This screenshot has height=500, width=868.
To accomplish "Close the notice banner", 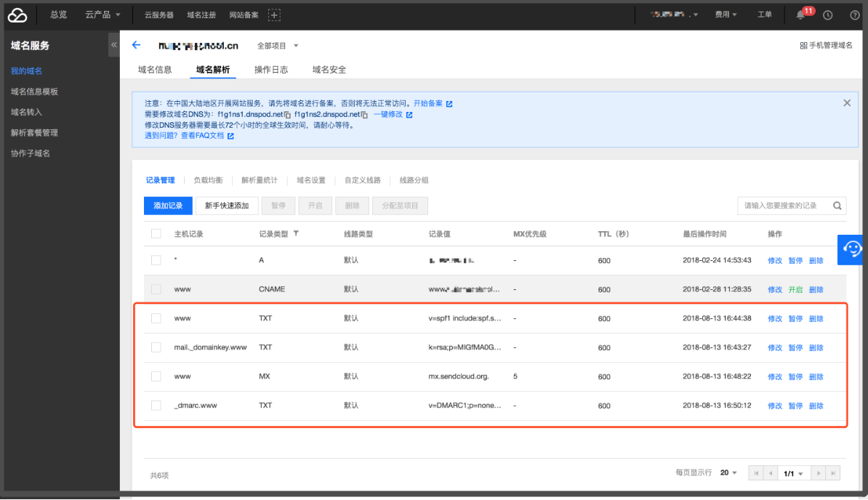I will (846, 103).
